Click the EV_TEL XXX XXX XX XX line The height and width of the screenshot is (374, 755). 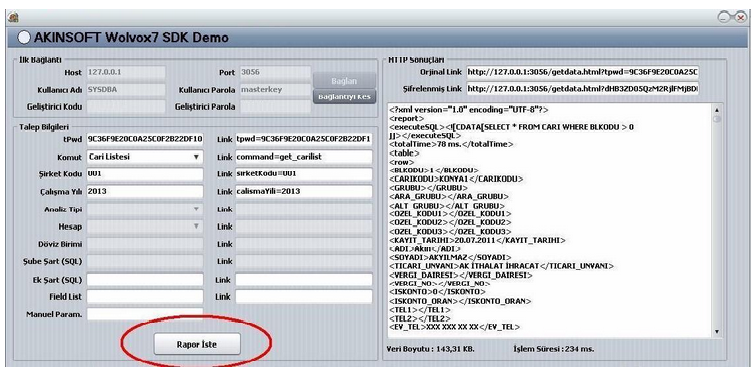(454, 327)
